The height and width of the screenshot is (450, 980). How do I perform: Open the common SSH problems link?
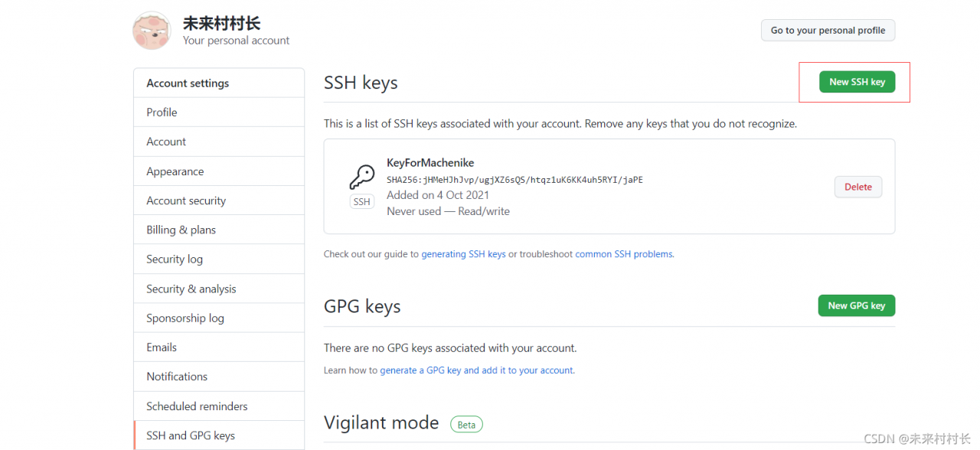624,254
